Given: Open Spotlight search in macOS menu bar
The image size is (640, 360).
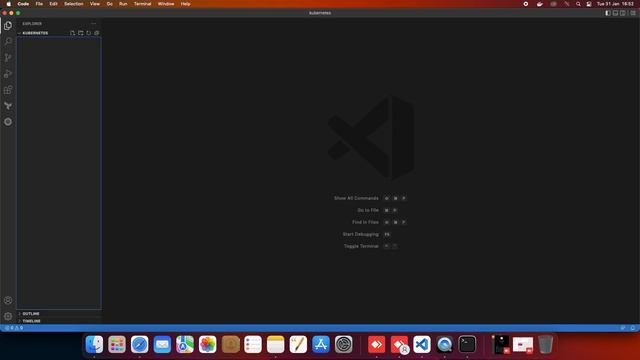Looking at the screenshot, I should point(578,4).
